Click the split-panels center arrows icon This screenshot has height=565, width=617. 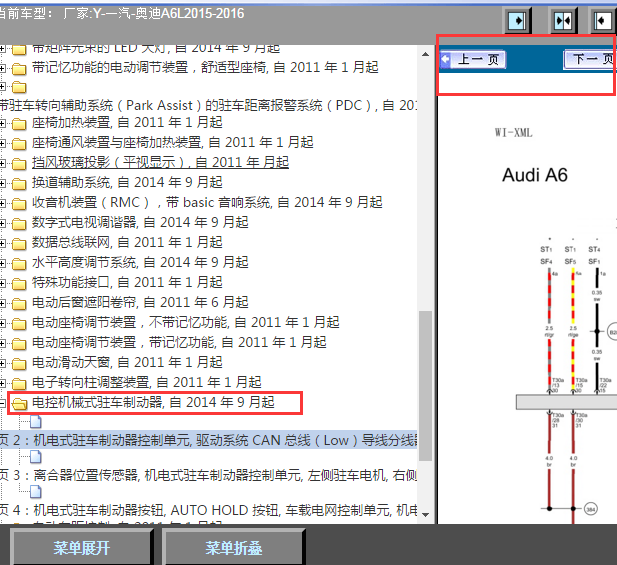[563, 20]
